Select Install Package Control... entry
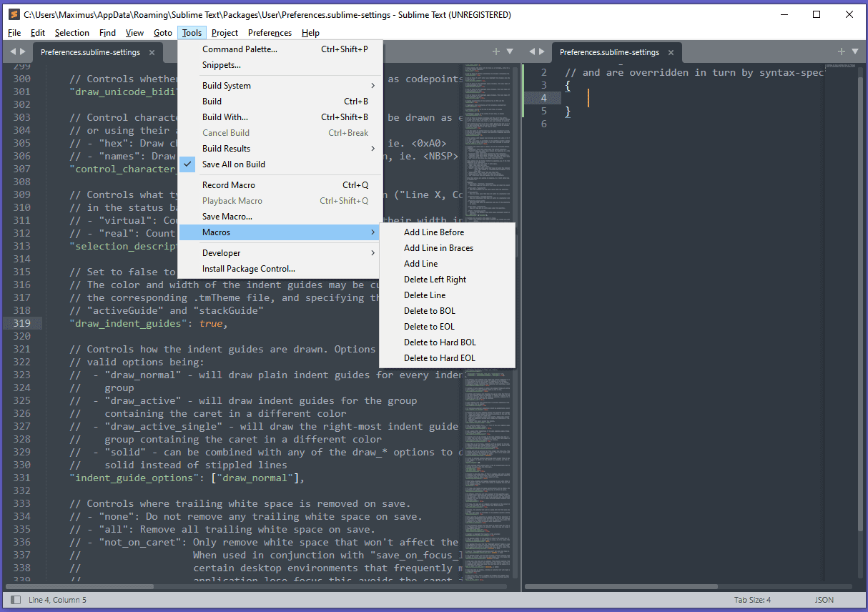This screenshot has height=612, width=868. 280,269
